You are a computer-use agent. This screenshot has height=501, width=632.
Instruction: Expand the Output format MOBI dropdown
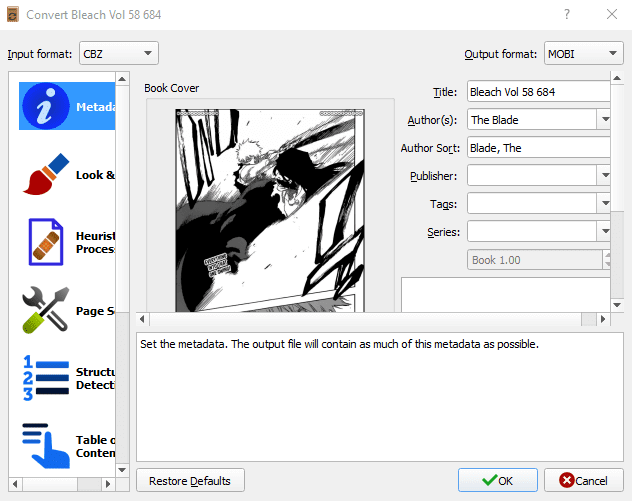click(x=584, y=53)
